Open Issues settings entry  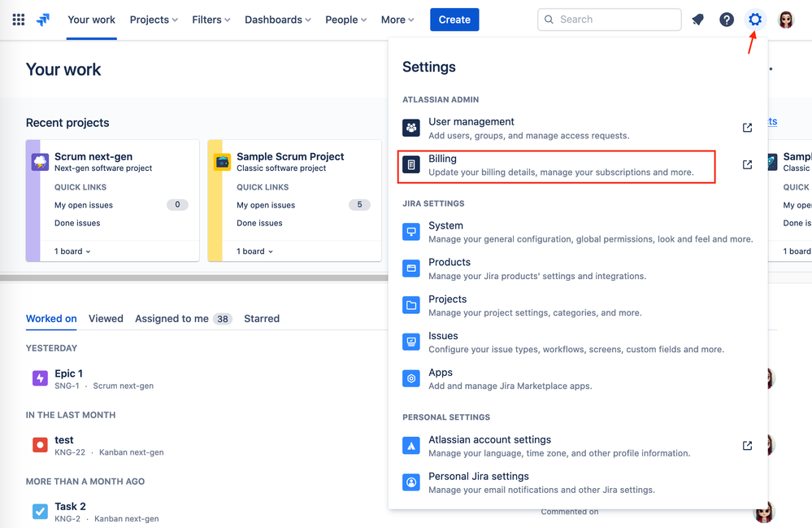click(x=577, y=343)
